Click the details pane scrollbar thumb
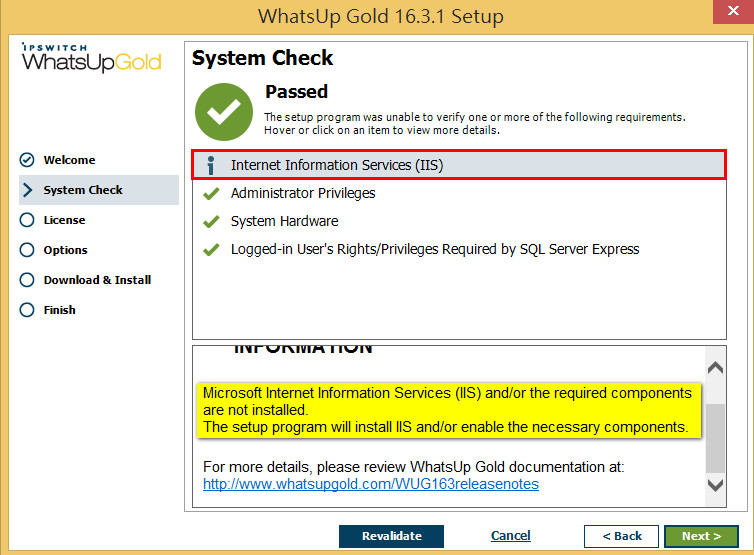 pyautogui.click(x=716, y=438)
